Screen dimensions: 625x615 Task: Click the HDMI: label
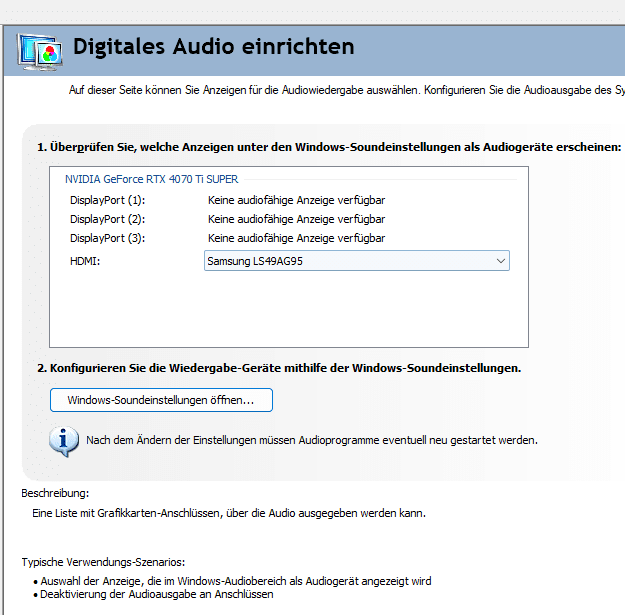click(85, 261)
